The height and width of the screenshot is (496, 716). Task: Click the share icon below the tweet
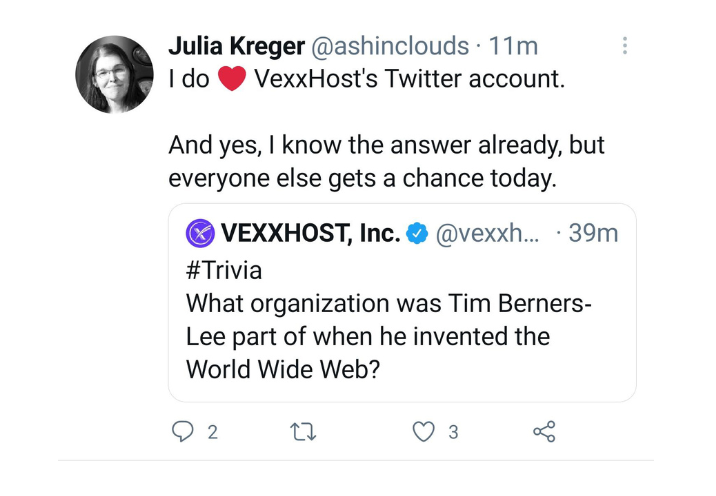[544, 432]
